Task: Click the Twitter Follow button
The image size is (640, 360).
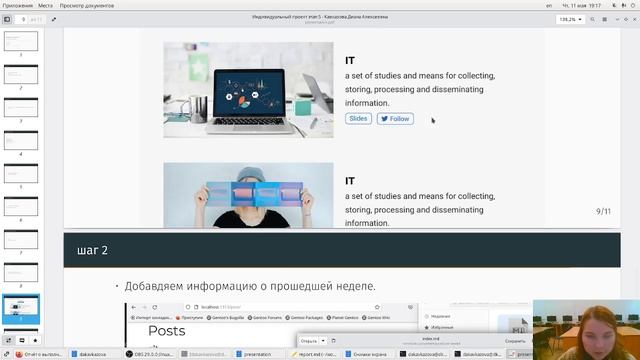Action: (x=395, y=119)
